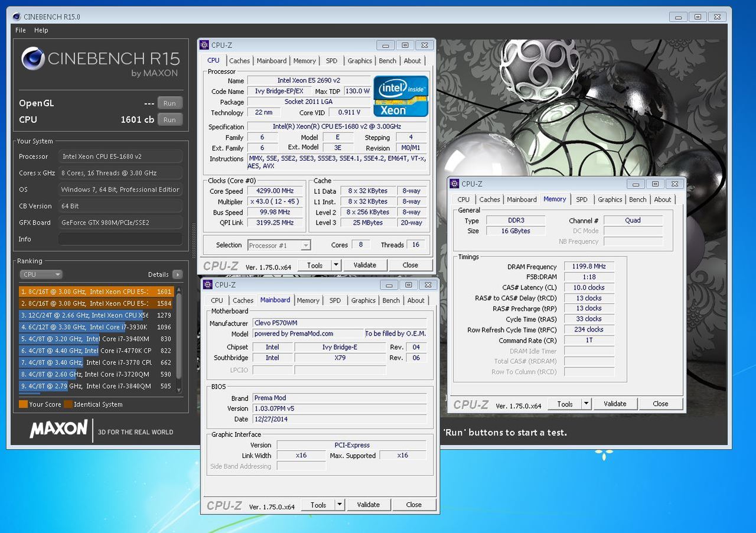Click Validate in the CPU-Z Mainboard window
Screen dimensions: 756x533
pyautogui.click(x=369, y=505)
